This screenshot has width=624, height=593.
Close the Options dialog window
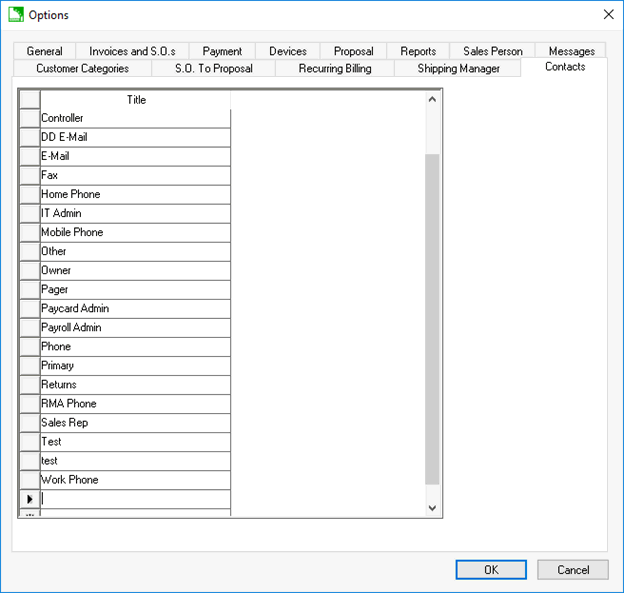coord(608,15)
